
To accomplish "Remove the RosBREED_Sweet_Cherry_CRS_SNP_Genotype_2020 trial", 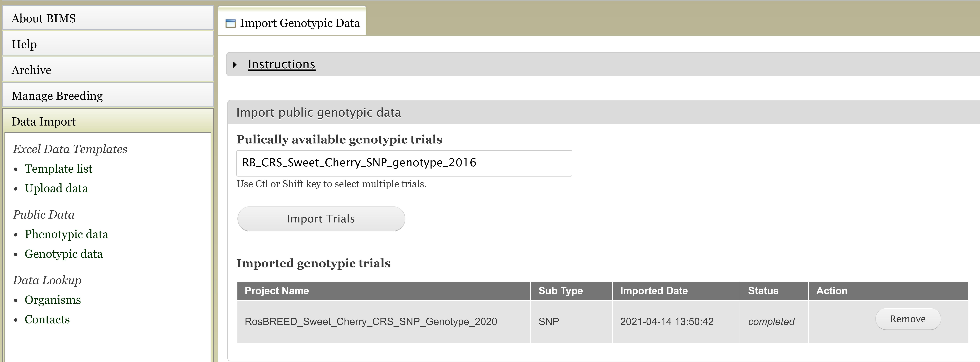I will [908, 319].
